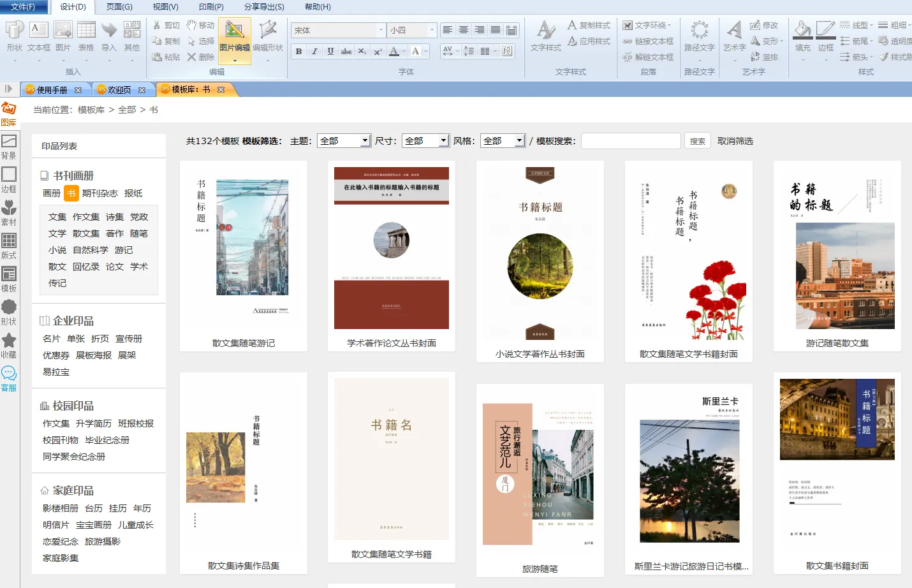
Task: Set center alignment paragraph button
Action: 464,30
